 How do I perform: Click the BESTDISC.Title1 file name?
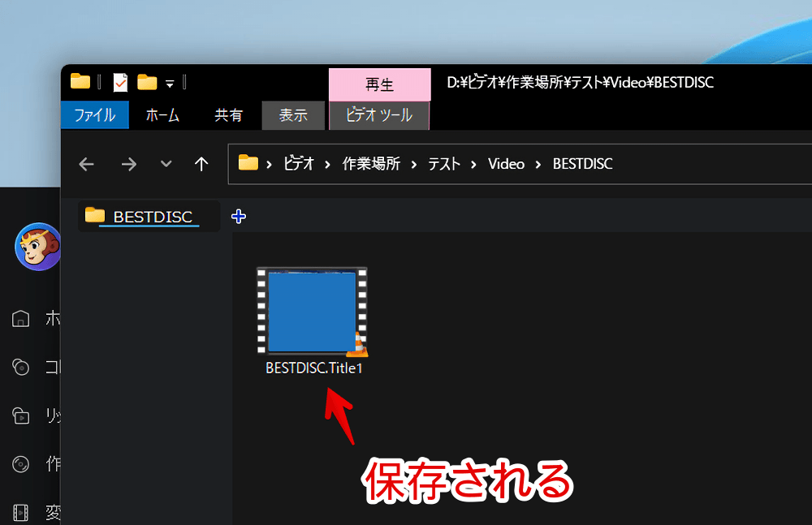[x=313, y=368]
